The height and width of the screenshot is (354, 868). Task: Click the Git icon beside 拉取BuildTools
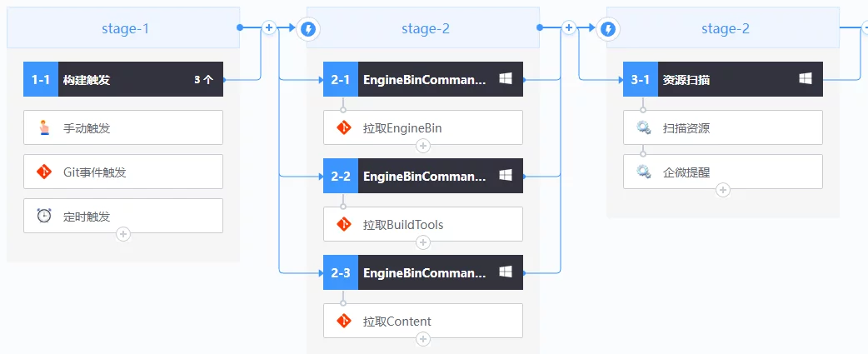coord(343,224)
